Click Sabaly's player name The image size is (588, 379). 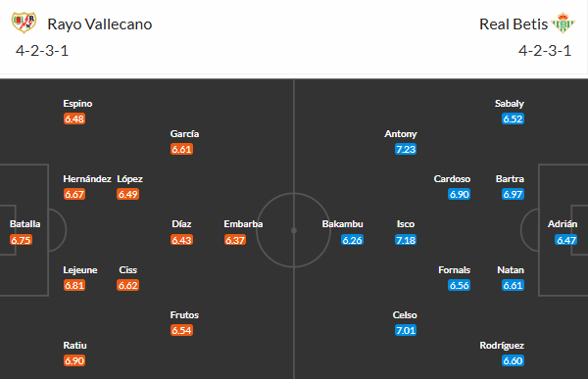[x=510, y=104]
